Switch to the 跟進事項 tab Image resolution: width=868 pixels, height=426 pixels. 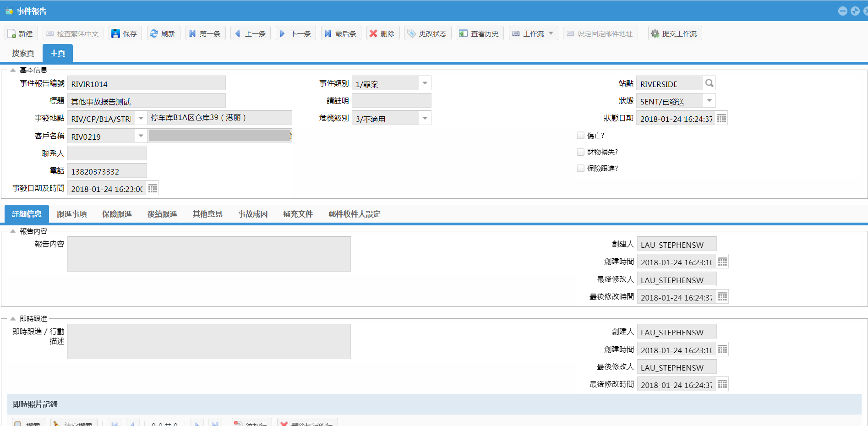click(72, 214)
